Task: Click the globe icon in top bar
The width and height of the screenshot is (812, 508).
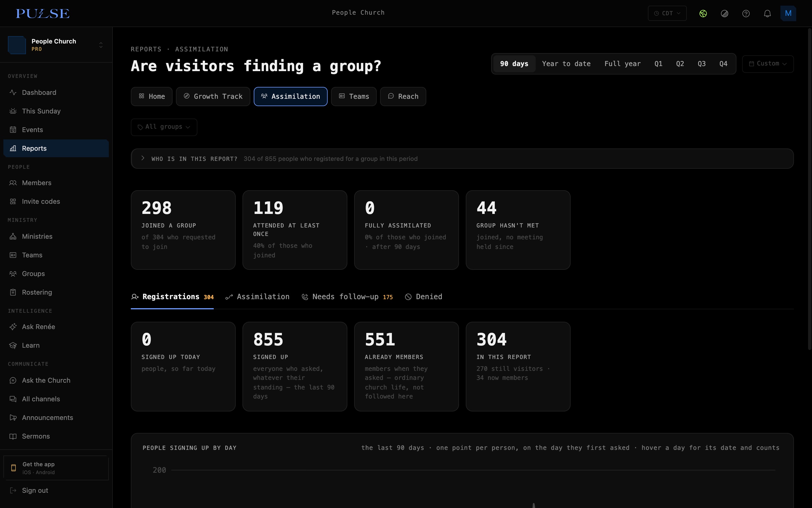Action: [x=703, y=14]
